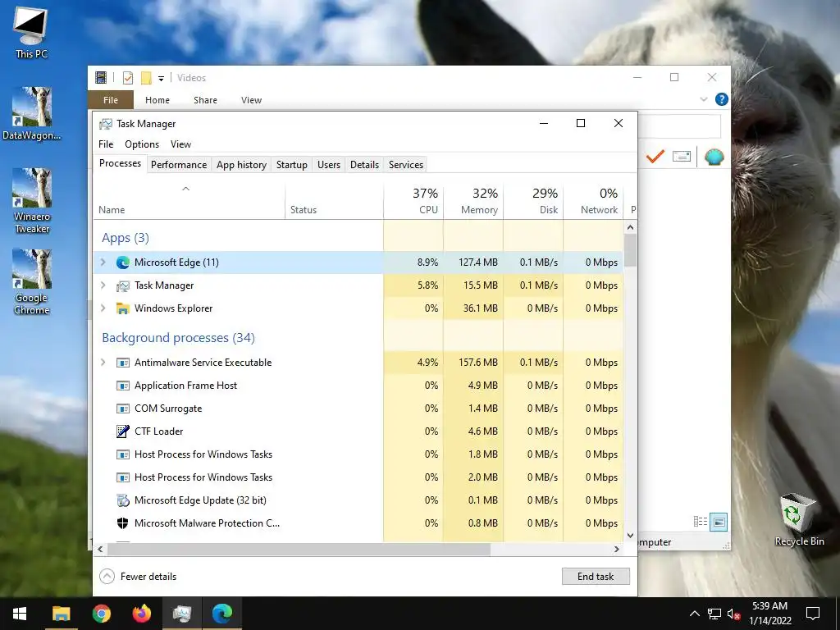Launch Chrome from taskbar
Viewport: 840px width, 630px height.
point(101,614)
